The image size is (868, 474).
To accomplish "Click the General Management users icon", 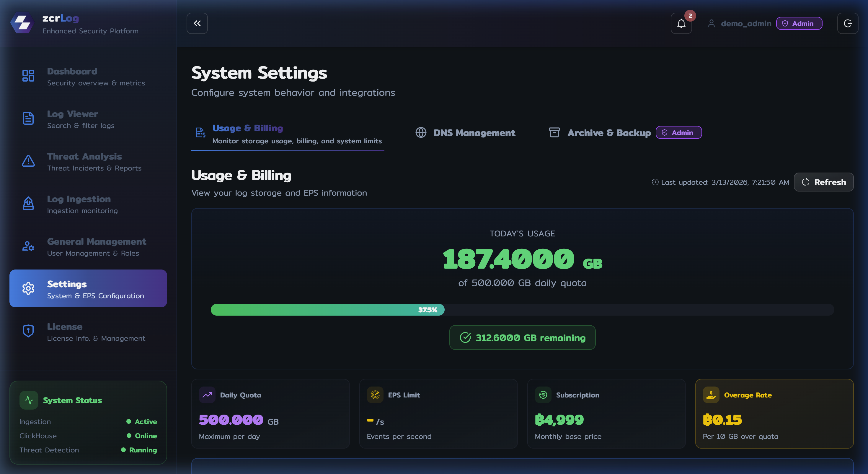I will pos(28,246).
